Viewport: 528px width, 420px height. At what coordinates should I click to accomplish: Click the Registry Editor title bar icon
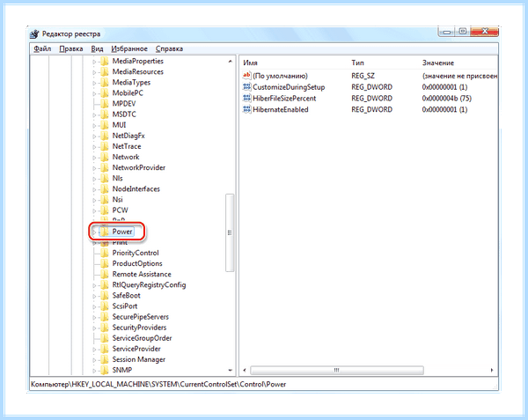[34, 34]
